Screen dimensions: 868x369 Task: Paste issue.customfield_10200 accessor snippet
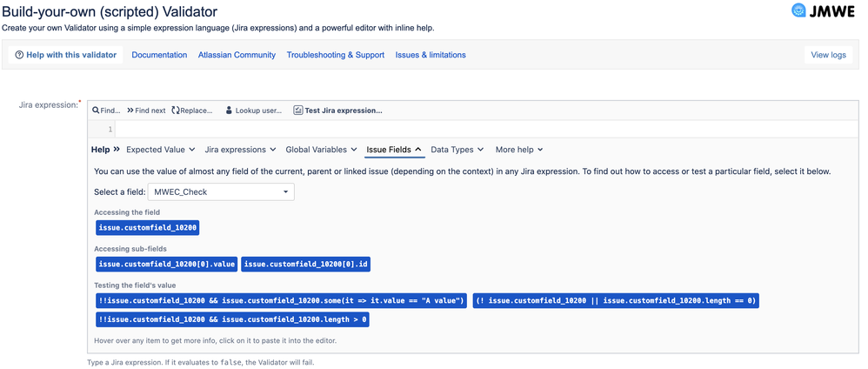click(147, 228)
